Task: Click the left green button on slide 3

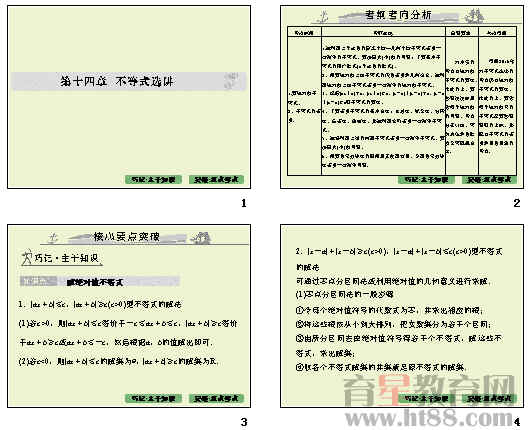Action: pos(153,398)
